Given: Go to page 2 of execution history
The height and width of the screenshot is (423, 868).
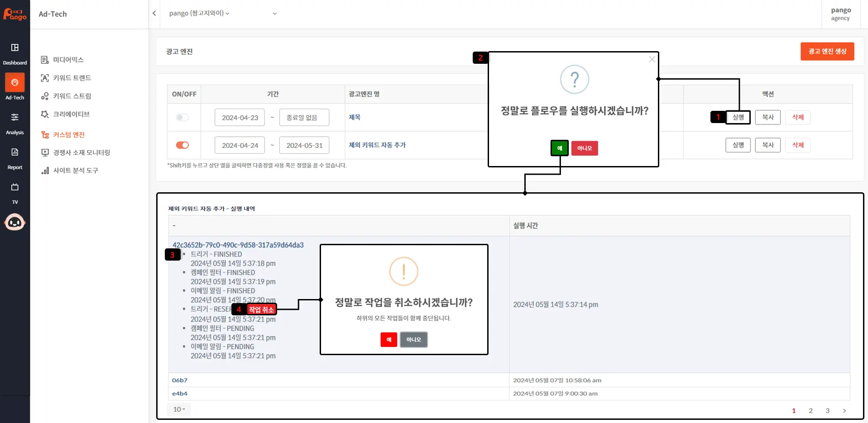Looking at the screenshot, I should tap(810, 411).
